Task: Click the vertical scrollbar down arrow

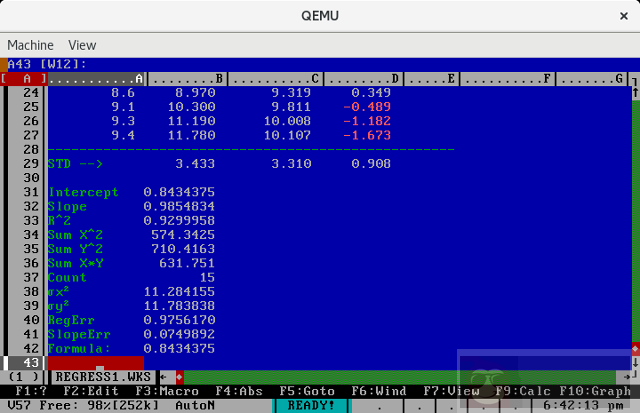Action: [x=635, y=361]
